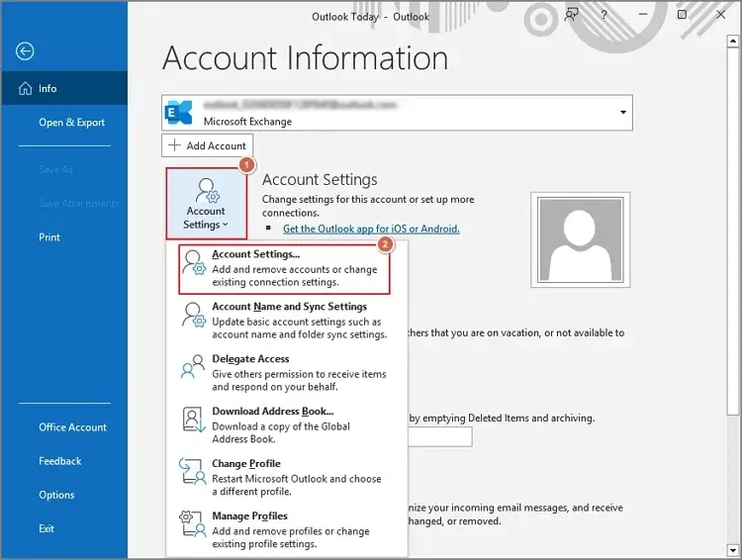
Task: Click the Account Settings section heading
Action: click(320, 179)
